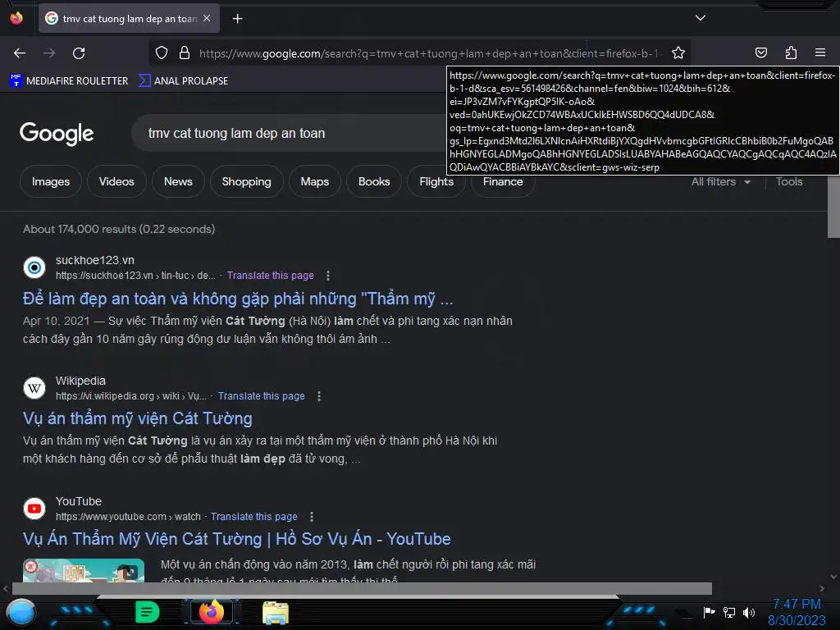Image resolution: width=840 pixels, height=630 pixels.
Task: Open the MEDIAFIRE ROULETTER bookmark
Action: coord(69,81)
